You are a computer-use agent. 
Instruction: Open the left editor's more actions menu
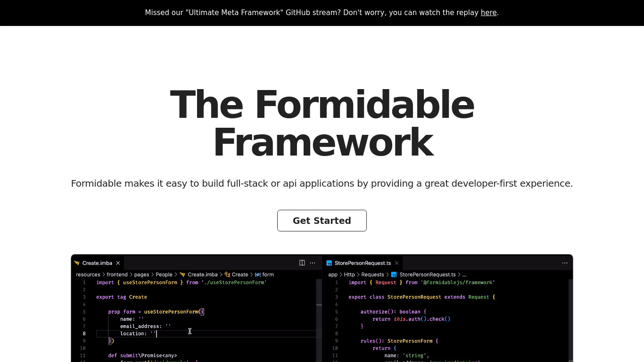click(313, 263)
